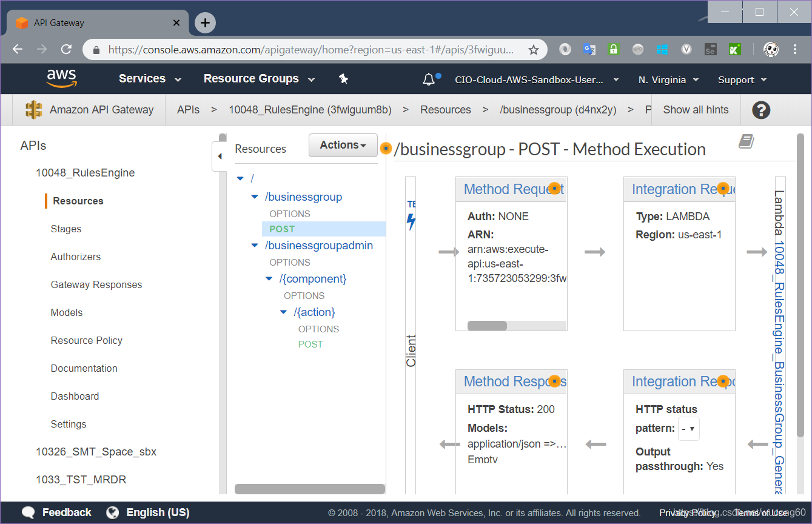Click hint dot on Integration Request card
This screenshot has width=812, height=524.
tap(723, 189)
